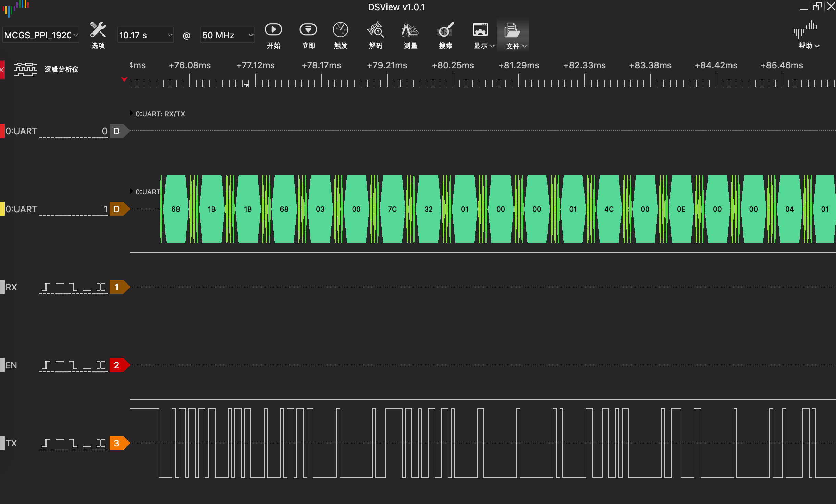Click the red color bar of 0:UART channel
Screen dimensions: 836x504
point(2,131)
